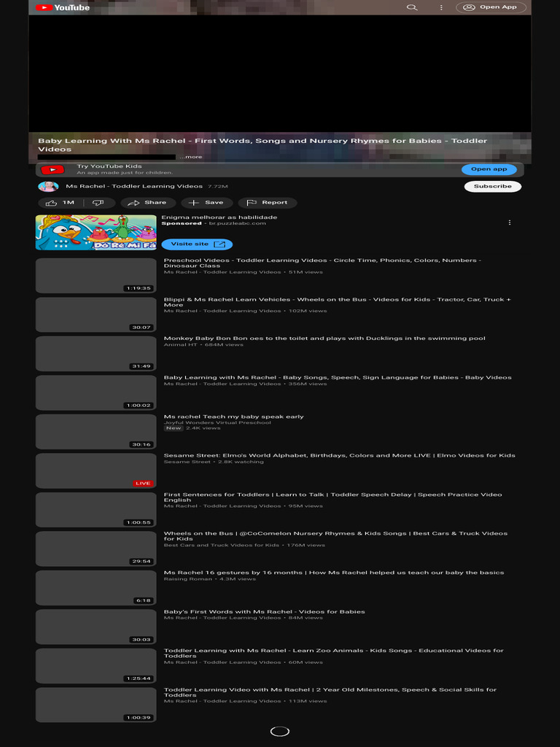560x747 pixels.
Task: Open the search magnifier icon
Action: (x=412, y=7)
